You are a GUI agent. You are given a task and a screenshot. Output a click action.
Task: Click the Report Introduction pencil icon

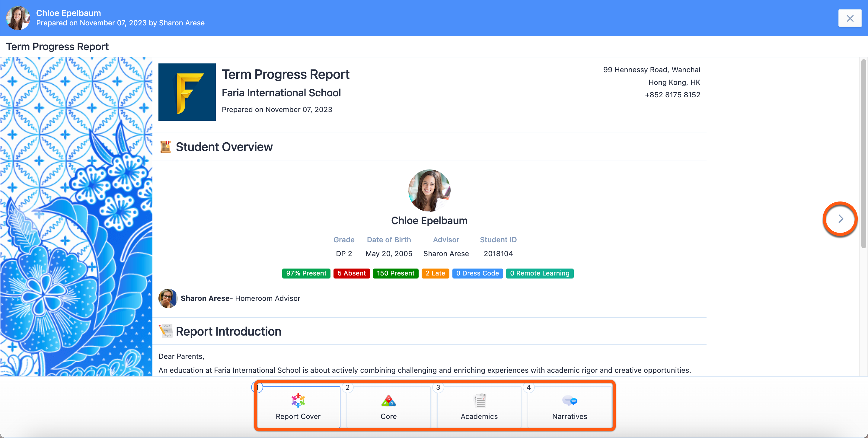click(165, 331)
